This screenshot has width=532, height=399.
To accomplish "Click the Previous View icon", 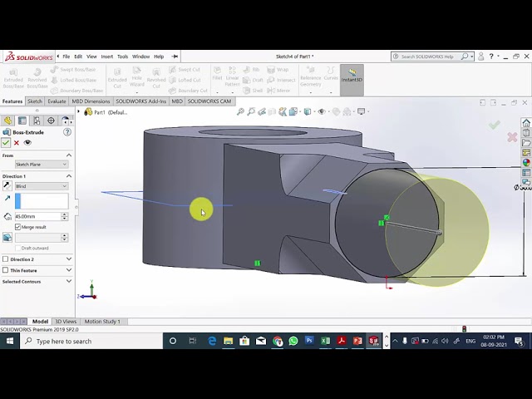I will 262,111.
